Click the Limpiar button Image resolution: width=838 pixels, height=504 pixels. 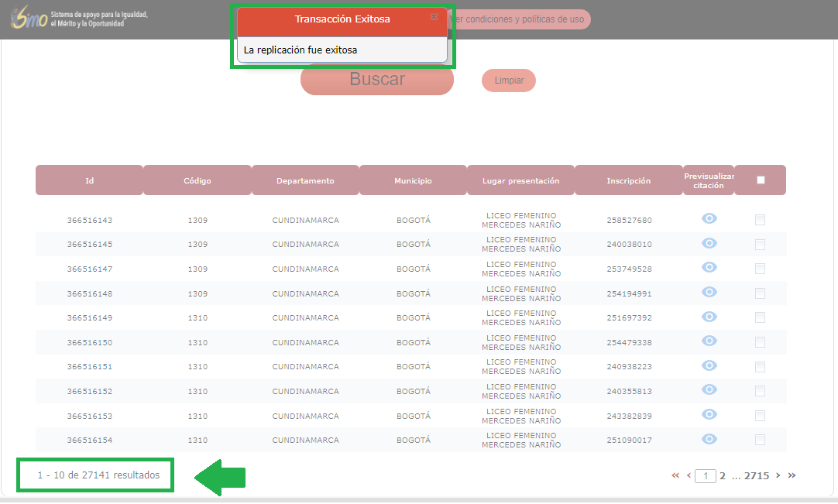point(509,81)
